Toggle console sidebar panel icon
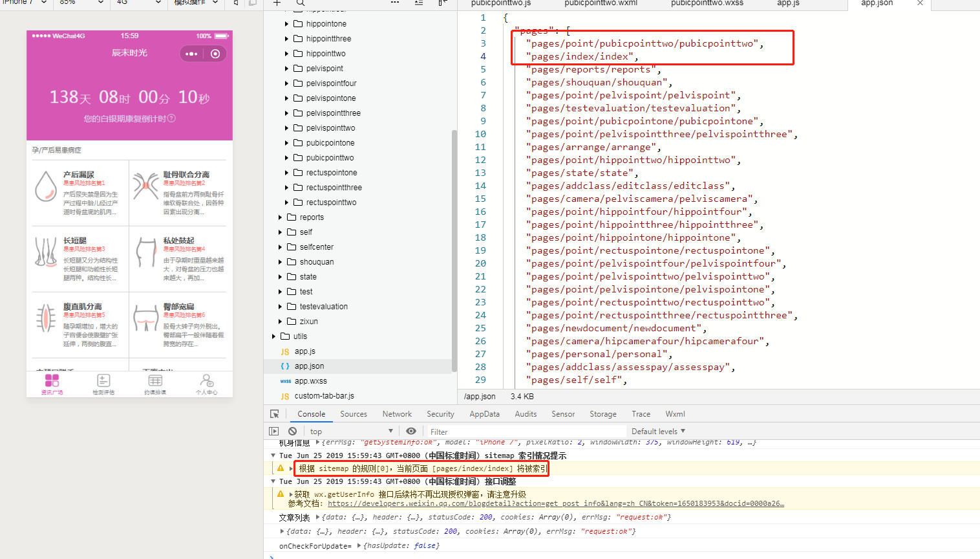Viewport: 980px width, 559px height. point(273,431)
